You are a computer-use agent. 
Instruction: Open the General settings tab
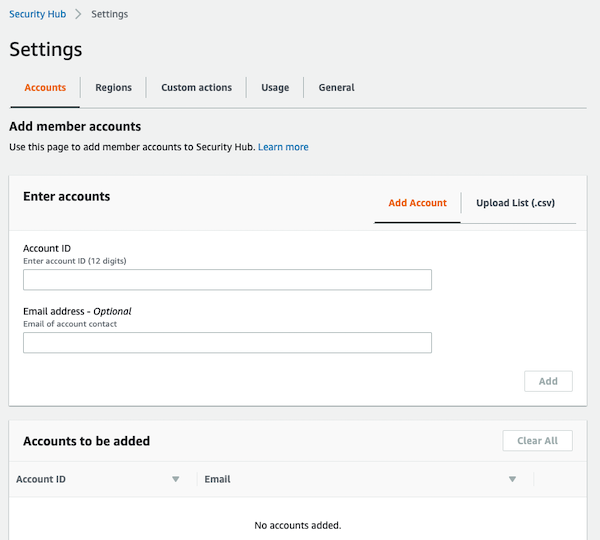pyautogui.click(x=336, y=88)
